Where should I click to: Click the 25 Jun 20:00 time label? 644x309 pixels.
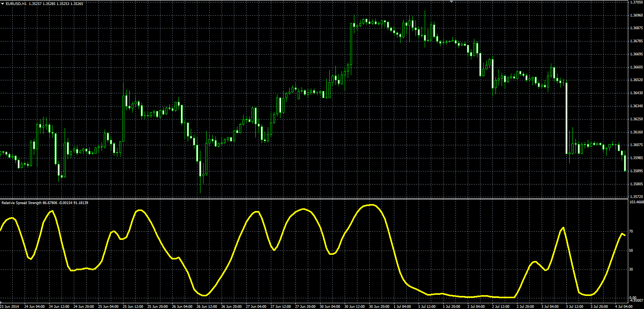(157, 307)
